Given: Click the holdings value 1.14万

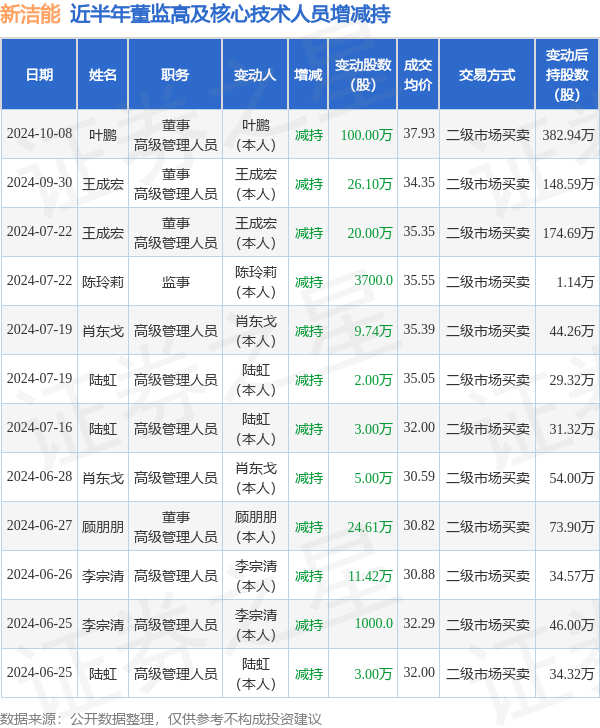Looking at the screenshot, I should (x=575, y=282).
